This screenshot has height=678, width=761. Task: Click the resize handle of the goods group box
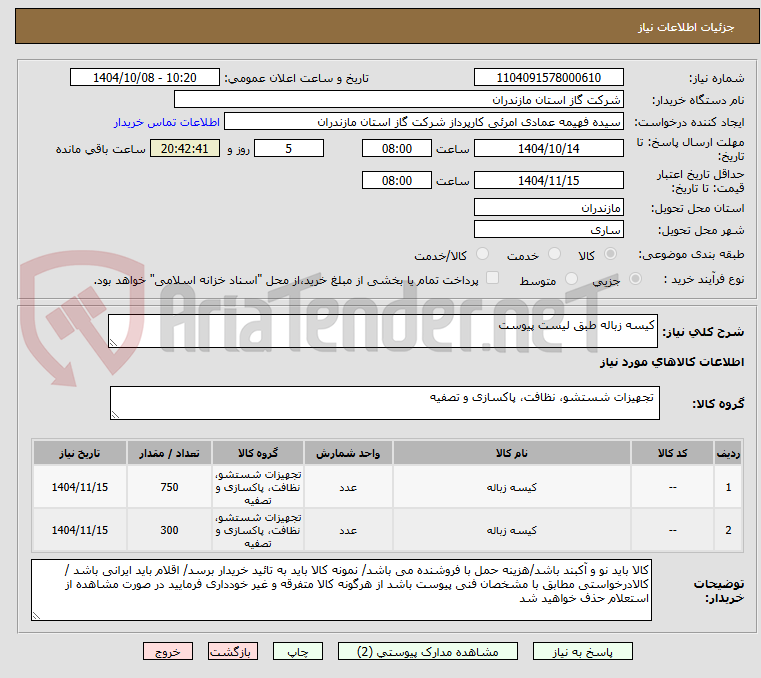(116, 414)
